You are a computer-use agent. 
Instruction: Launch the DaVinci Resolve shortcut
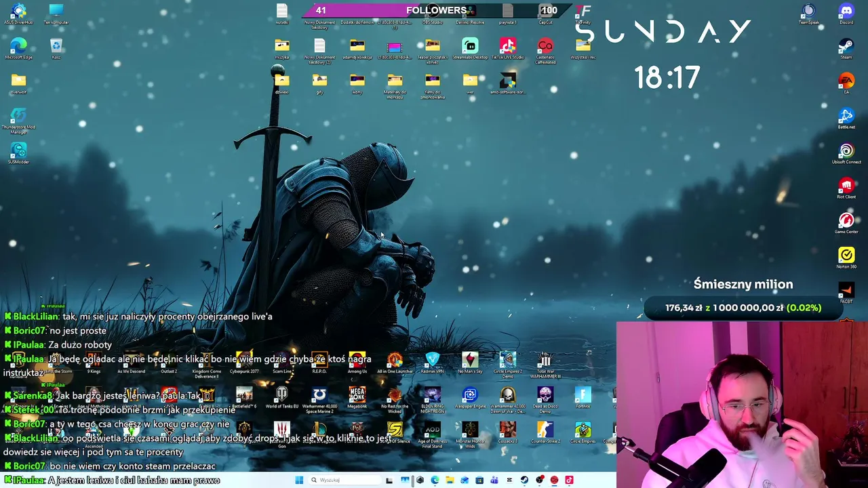click(x=470, y=14)
